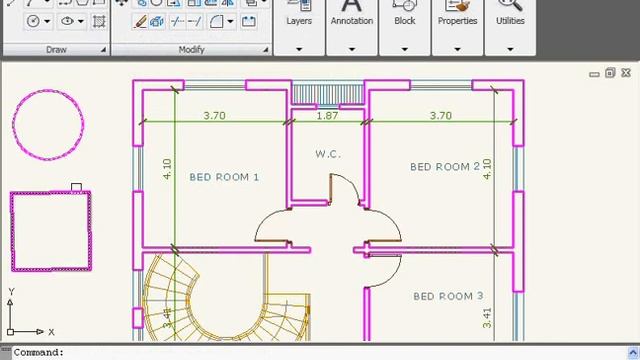Open the Layers panel button

pos(299,20)
